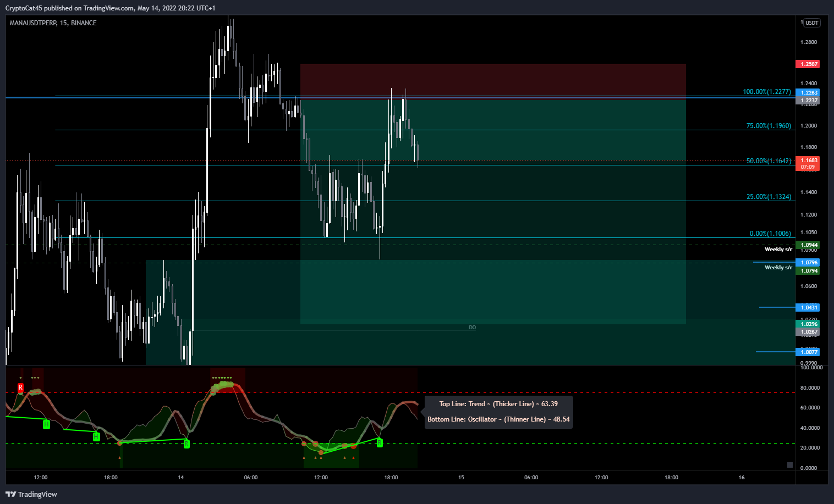834x504 pixels.
Task: Click the 100.00%(1.2277) Fibonacci level label
Action: 767,92
